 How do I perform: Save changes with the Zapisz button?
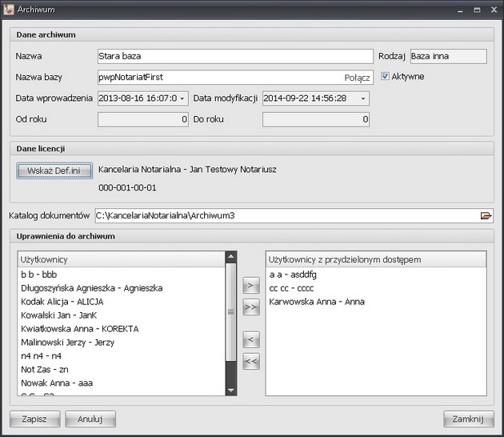tap(34, 419)
